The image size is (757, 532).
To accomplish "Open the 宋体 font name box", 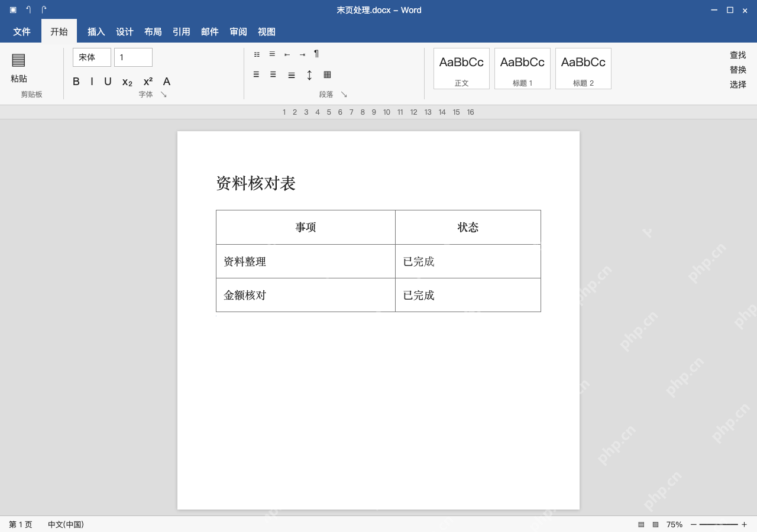I will (x=92, y=57).
